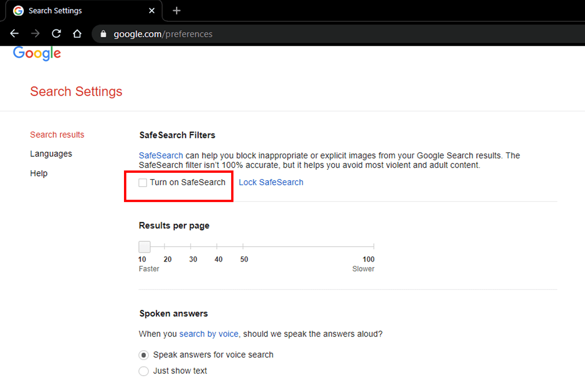Reload the page with the refresh icon
Viewport: 585px width, 392px height.
point(56,34)
